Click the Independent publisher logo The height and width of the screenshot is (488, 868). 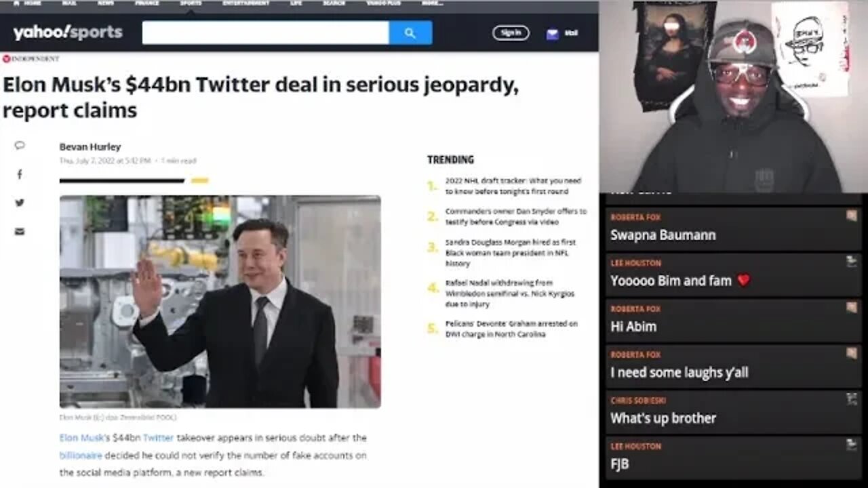31,59
